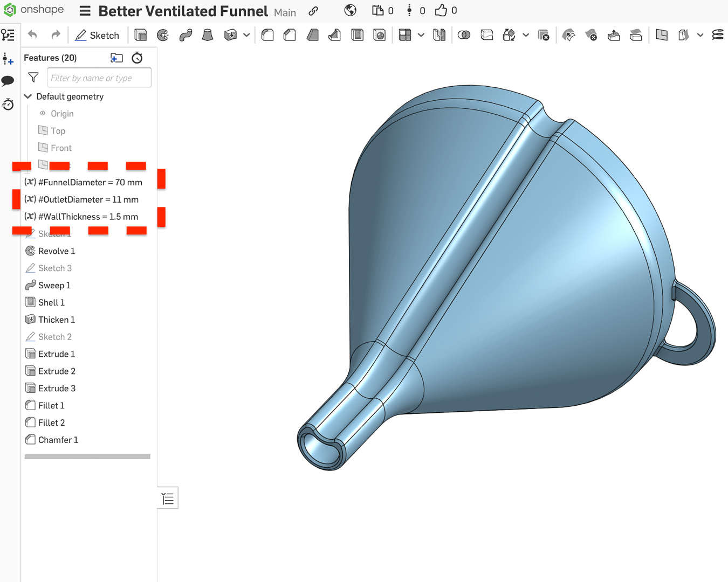
Task: Select the Loft tool in toolbar
Action: point(208,35)
